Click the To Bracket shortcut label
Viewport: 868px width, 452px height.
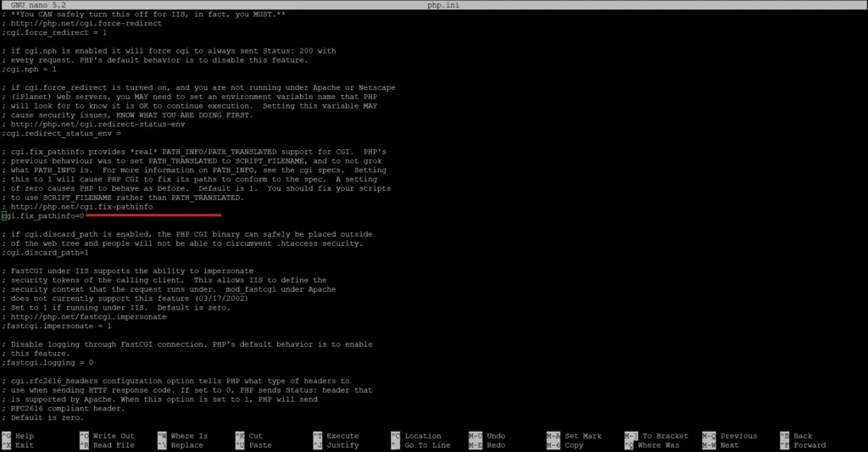[x=665, y=436]
